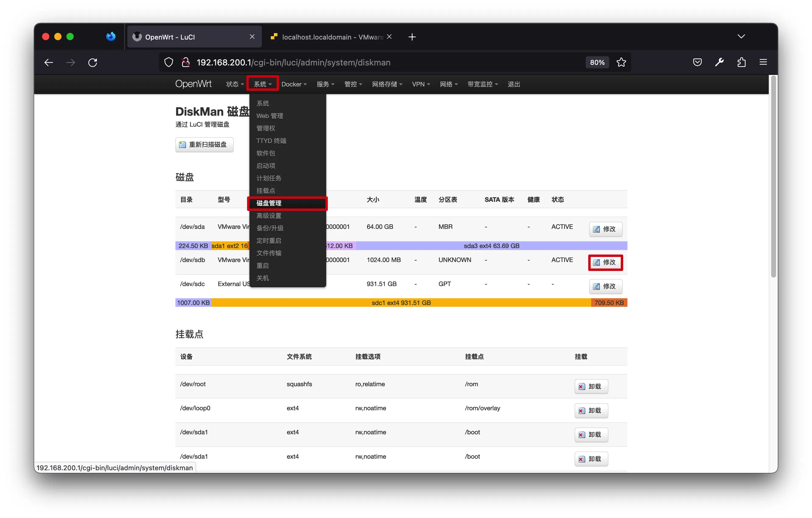Expand the 网络存储 navigation dropdown
Viewport: 812px width, 518px height.
387,84
